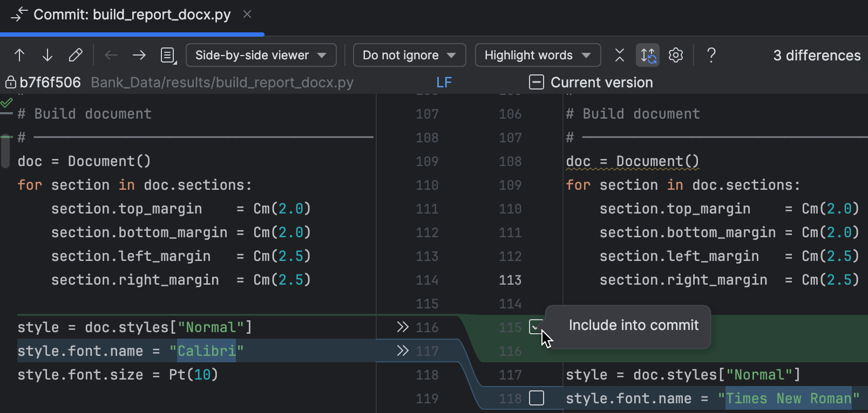Apply line 117 change with chevron arrows

pos(403,351)
